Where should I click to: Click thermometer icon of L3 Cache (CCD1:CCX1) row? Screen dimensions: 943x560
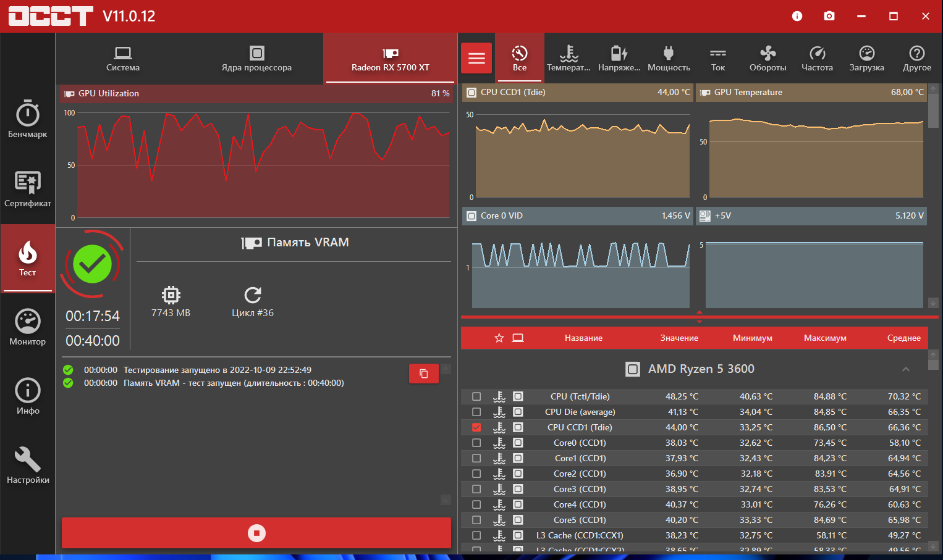(499, 535)
